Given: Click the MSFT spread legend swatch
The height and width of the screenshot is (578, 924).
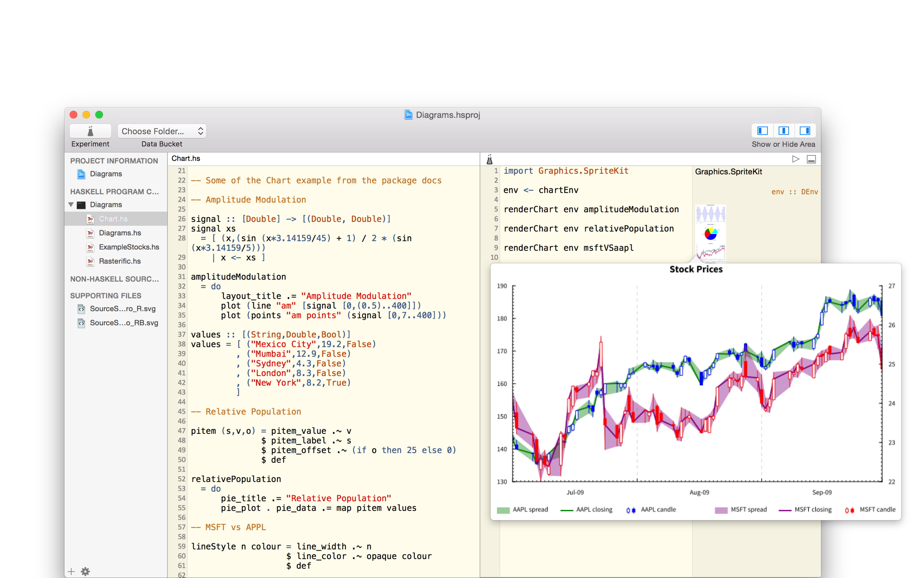Looking at the screenshot, I should tap(721, 510).
